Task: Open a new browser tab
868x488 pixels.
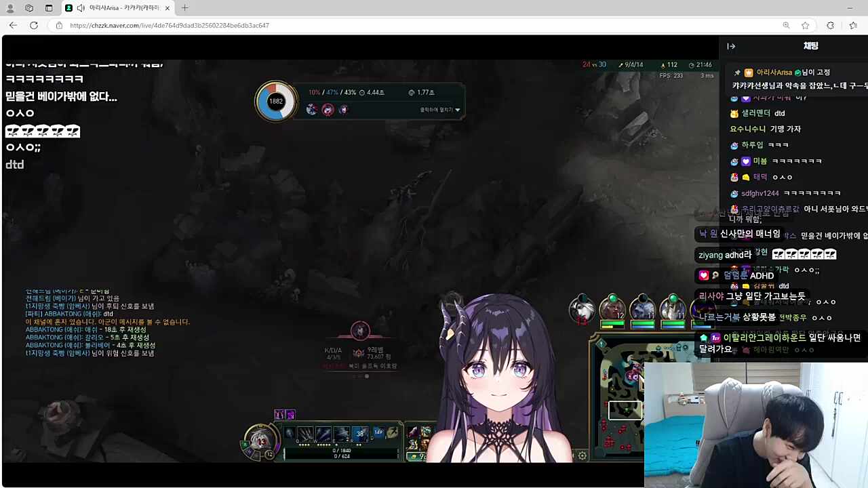Action: click(184, 8)
